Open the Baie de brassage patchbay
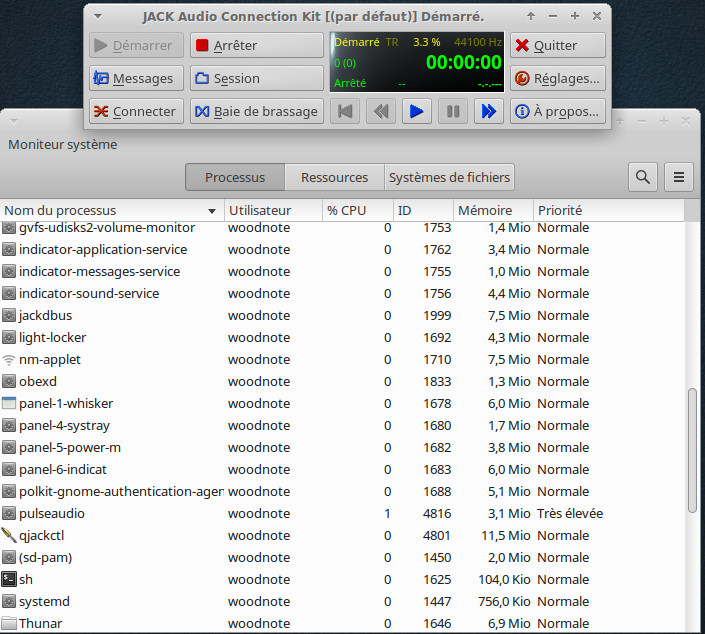This screenshot has width=705, height=634. [256, 111]
